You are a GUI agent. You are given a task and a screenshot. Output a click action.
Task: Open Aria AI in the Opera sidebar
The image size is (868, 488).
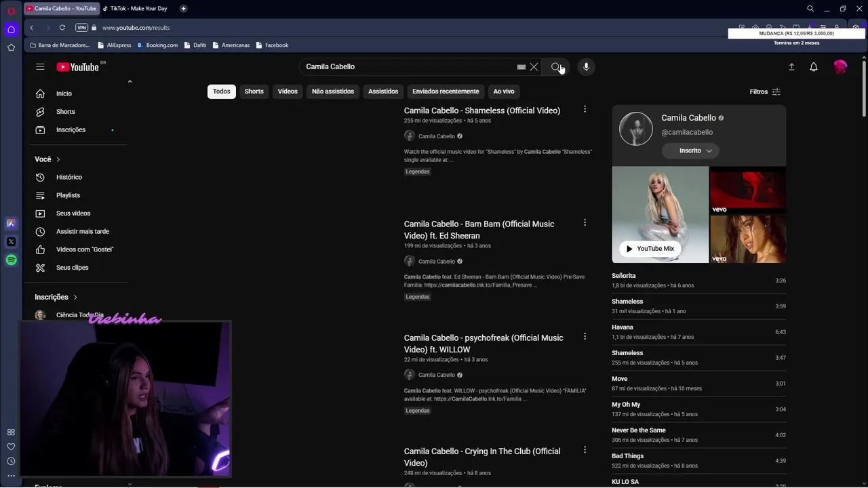point(11,223)
